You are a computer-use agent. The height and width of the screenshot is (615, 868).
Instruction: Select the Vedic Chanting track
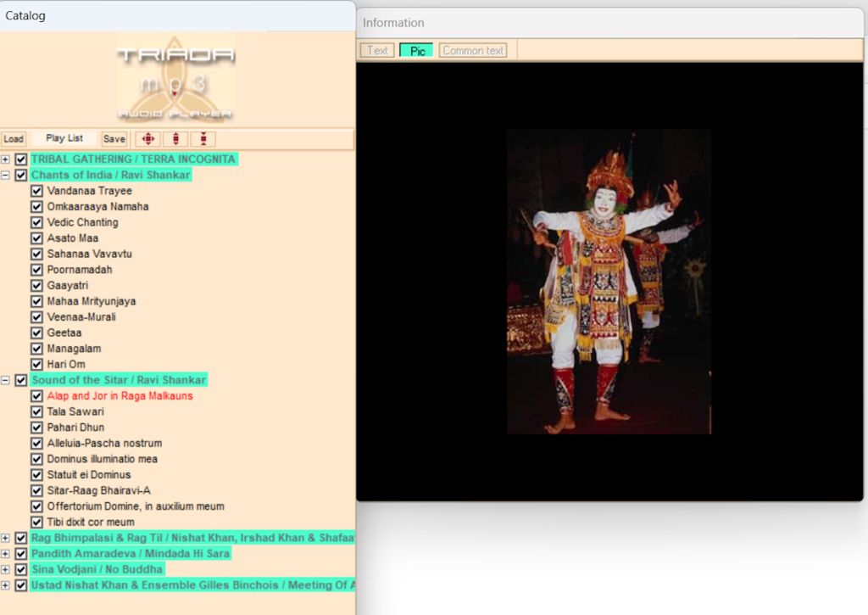(82, 222)
